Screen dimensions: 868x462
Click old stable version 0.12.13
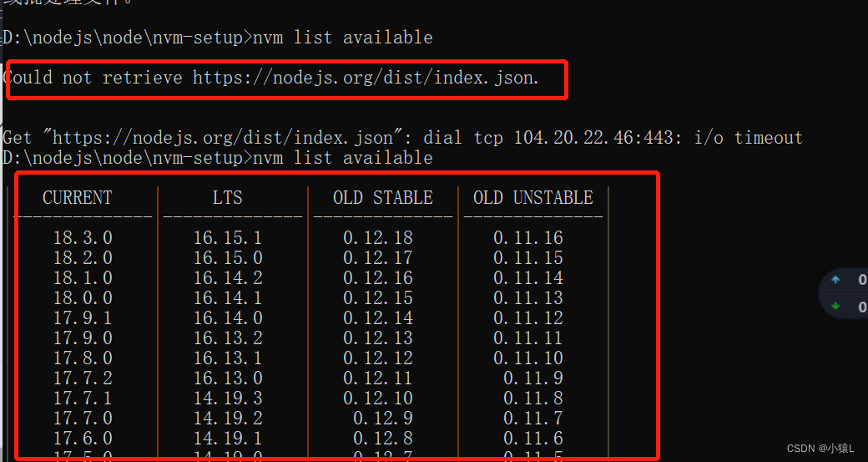378,338
